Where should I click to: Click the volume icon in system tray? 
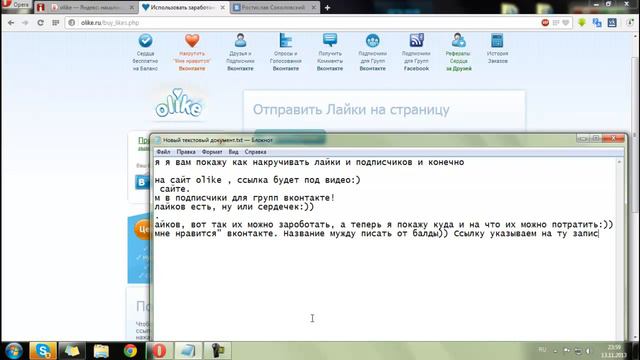pyautogui.click(x=588, y=351)
